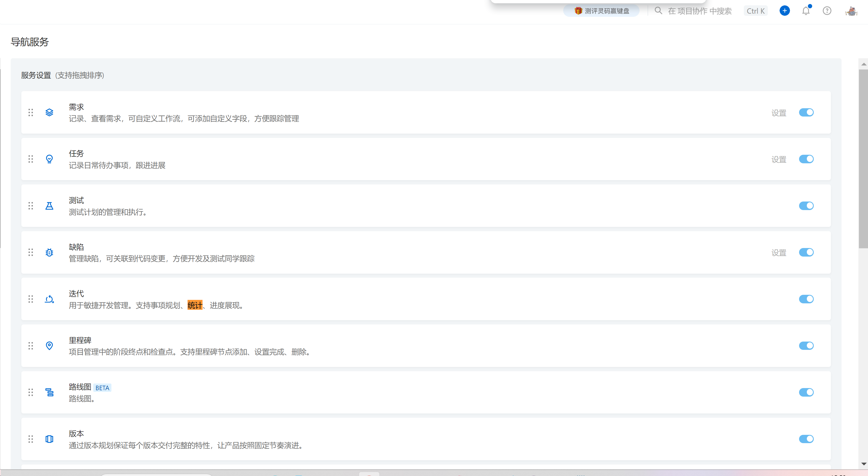Click the 路线图 service title
Viewport: 868px width, 476px height.
[80, 387]
